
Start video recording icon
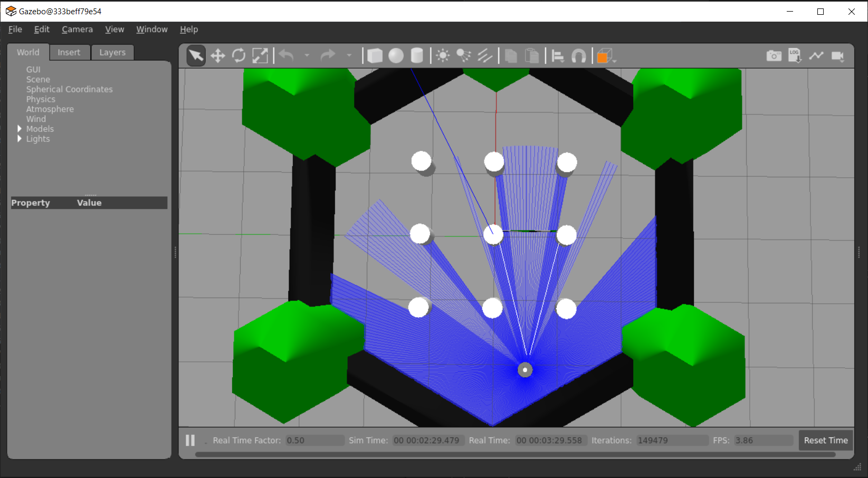coord(838,55)
